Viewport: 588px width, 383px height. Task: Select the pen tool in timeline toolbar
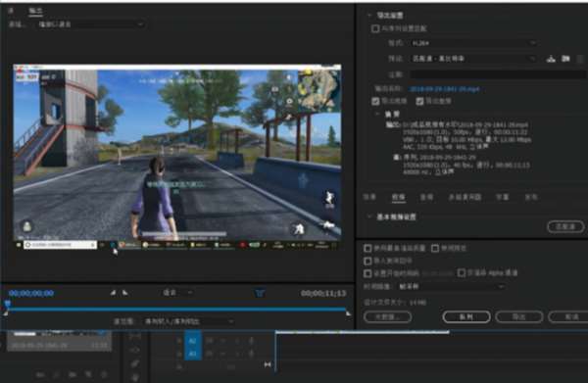pyautogui.click(x=135, y=363)
